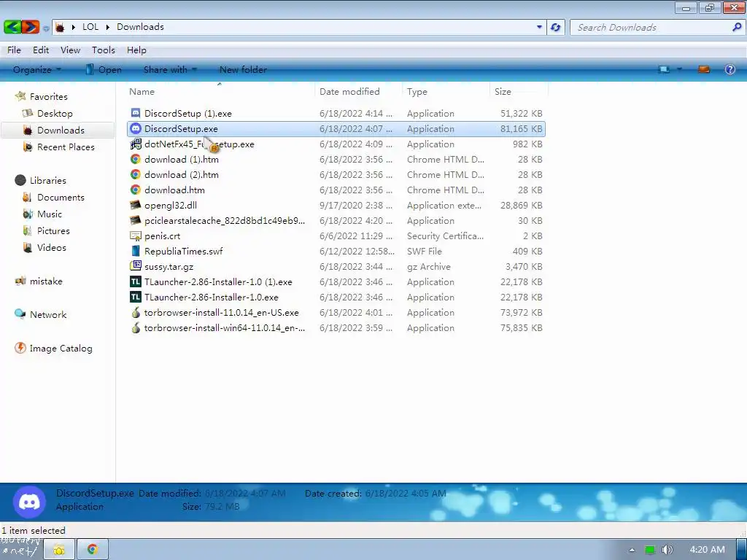Open the File menu
Image resolution: width=747 pixels, height=560 pixels.
tap(14, 50)
